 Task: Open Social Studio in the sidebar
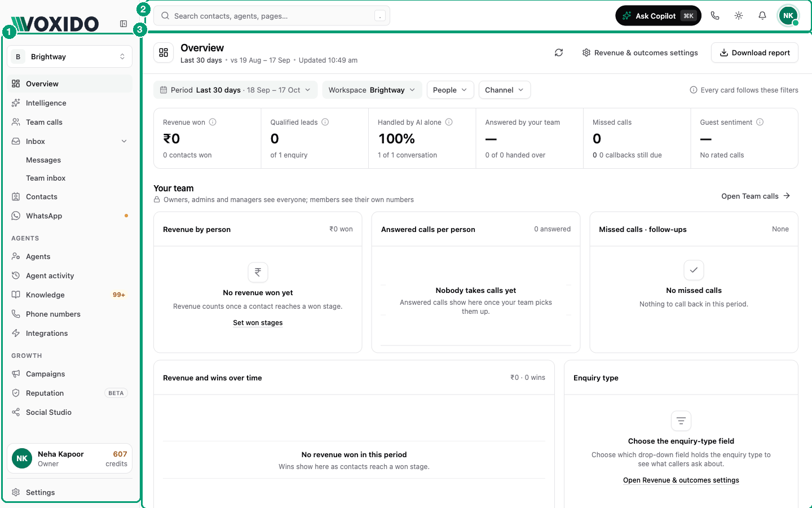pos(69,412)
